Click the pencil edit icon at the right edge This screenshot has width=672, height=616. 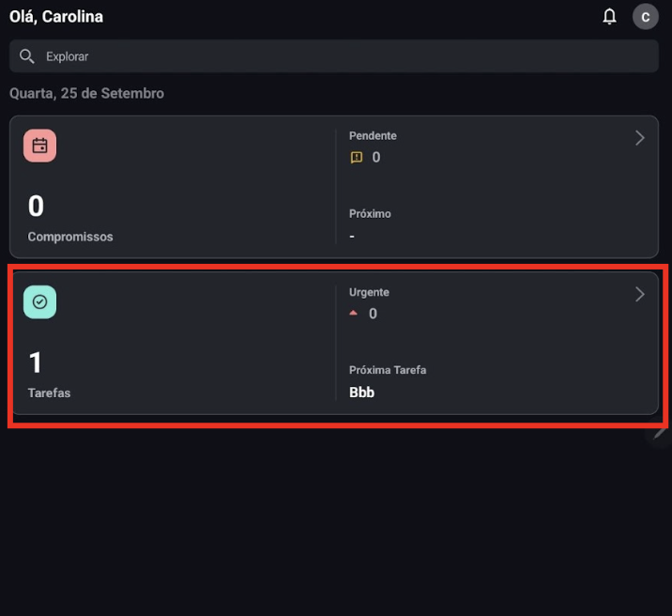point(659,434)
